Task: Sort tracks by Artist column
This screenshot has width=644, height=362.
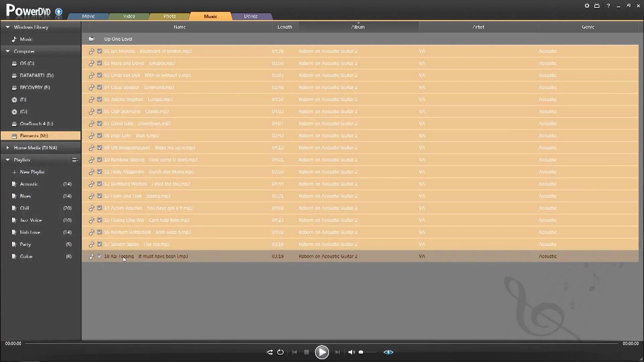Action: point(478,27)
